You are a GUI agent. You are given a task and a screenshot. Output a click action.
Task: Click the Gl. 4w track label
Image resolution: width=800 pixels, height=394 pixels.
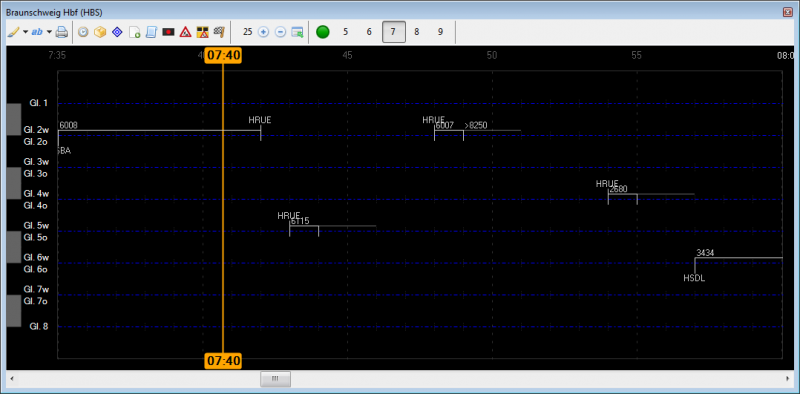pos(36,194)
